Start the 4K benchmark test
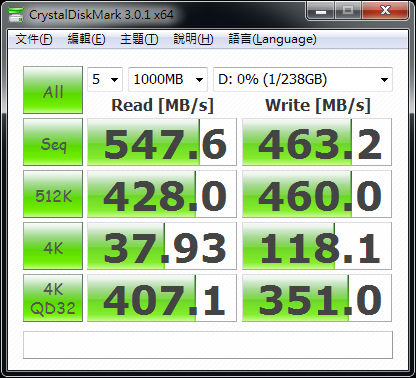This screenshot has width=416, height=378. [x=53, y=246]
